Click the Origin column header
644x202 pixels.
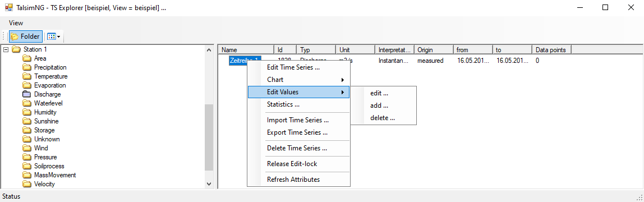tap(433, 50)
